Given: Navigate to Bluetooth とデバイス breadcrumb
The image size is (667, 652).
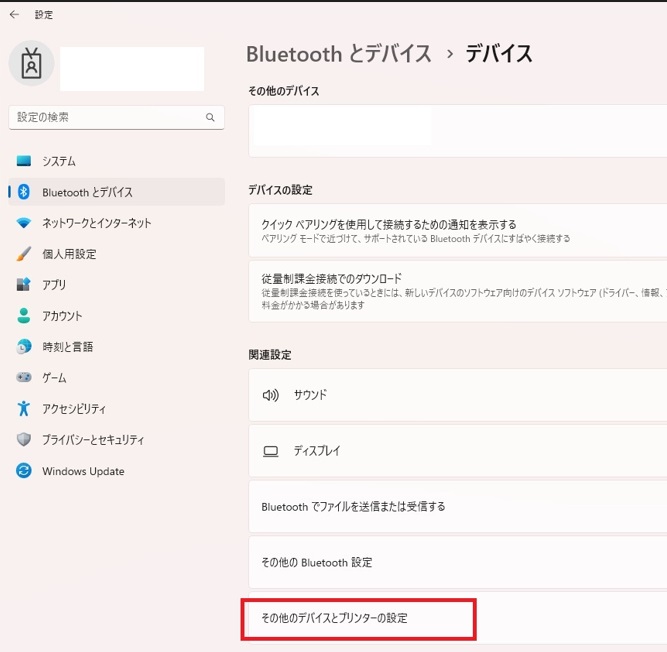Looking at the screenshot, I should tap(339, 54).
